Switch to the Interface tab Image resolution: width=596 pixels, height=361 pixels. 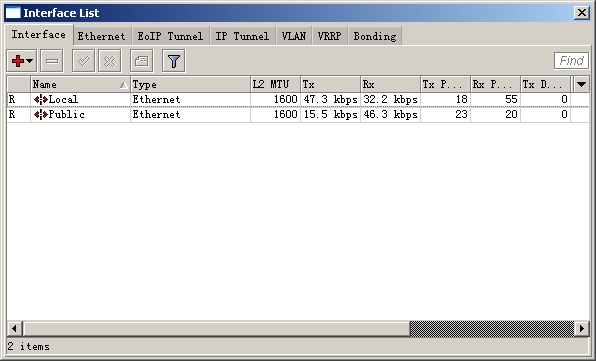click(x=38, y=35)
